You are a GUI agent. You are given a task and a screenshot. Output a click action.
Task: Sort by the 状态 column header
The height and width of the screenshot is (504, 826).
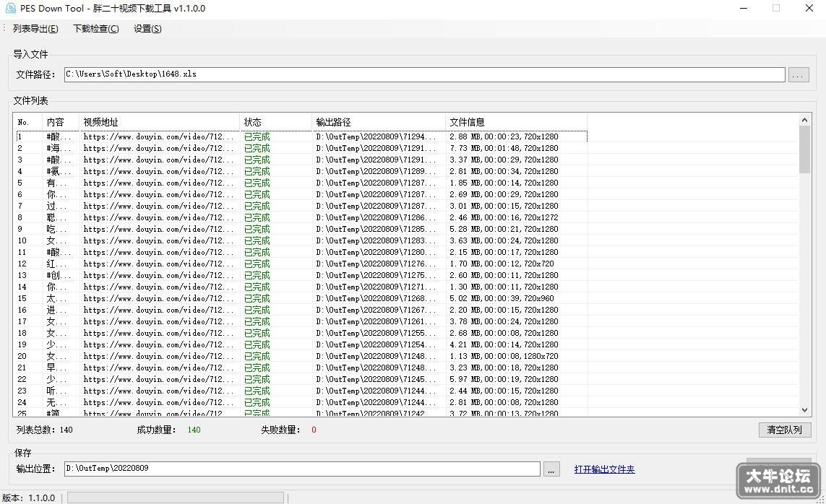click(x=275, y=122)
